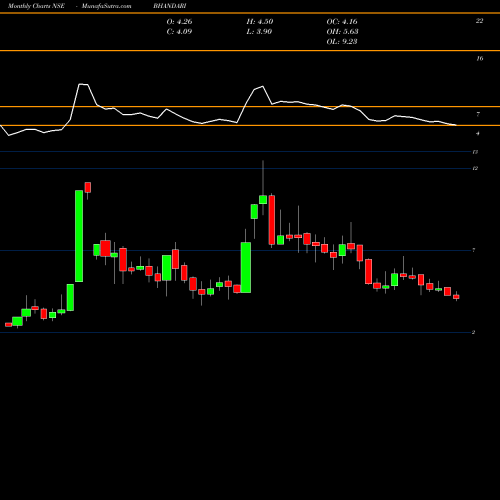Click the 13 price axis label
Screen dimensions: 500x500
475,152
